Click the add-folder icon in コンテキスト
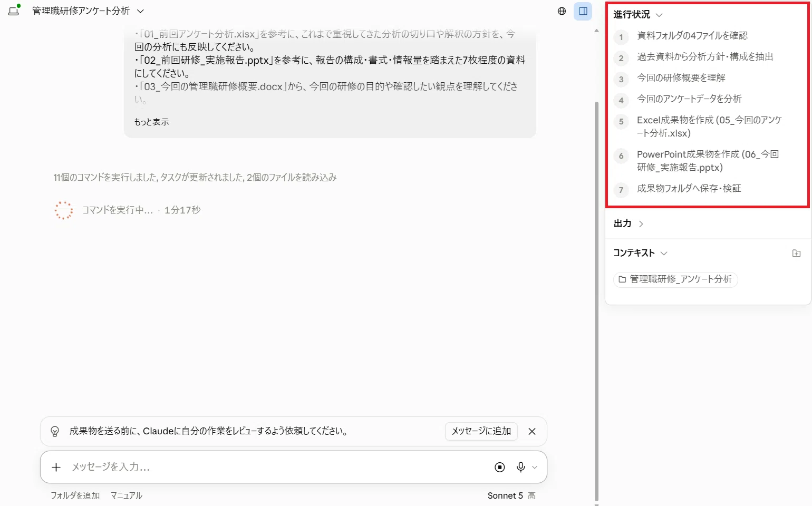This screenshot has width=812, height=506. [x=796, y=254]
